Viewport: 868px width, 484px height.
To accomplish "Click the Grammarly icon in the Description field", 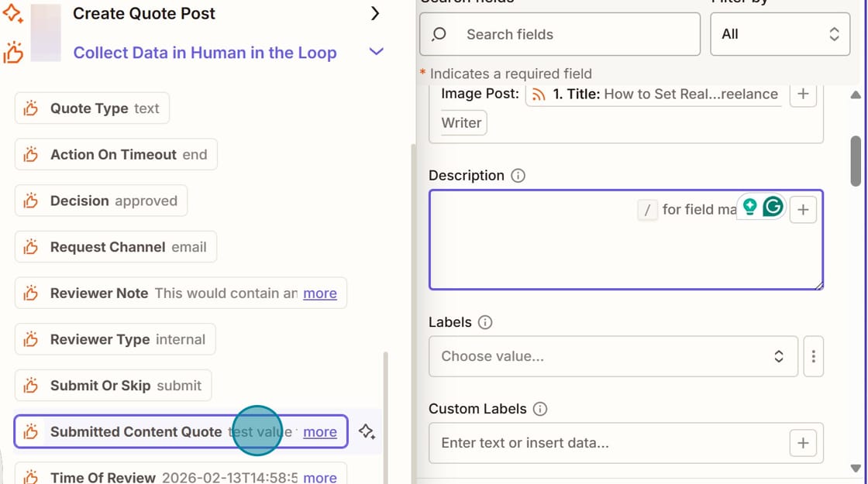I will point(772,206).
